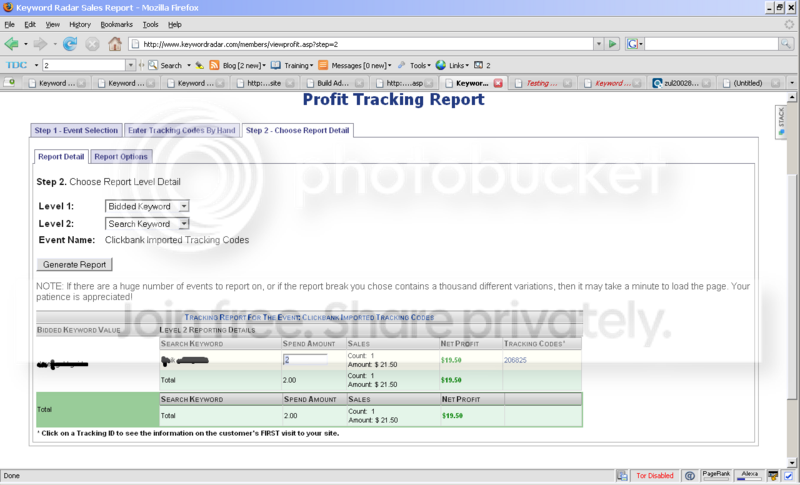Open the search engine chooser dropdown arrow

pyautogui.click(x=641, y=44)
